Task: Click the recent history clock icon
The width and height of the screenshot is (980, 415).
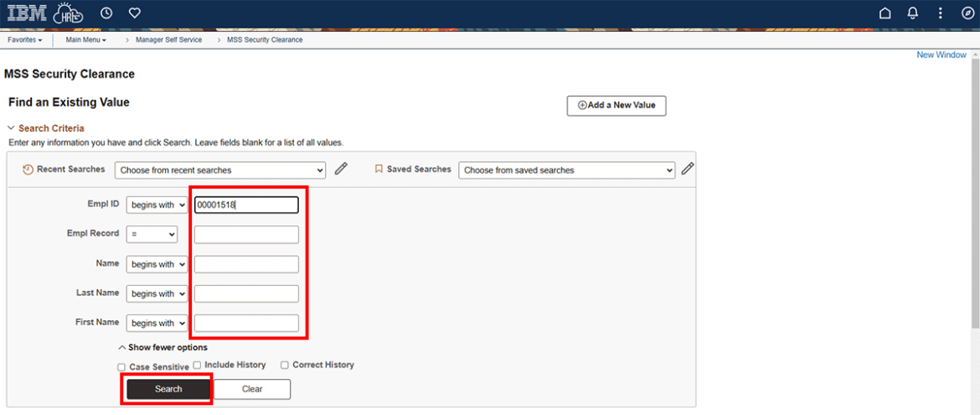Action: click(106, 13)
